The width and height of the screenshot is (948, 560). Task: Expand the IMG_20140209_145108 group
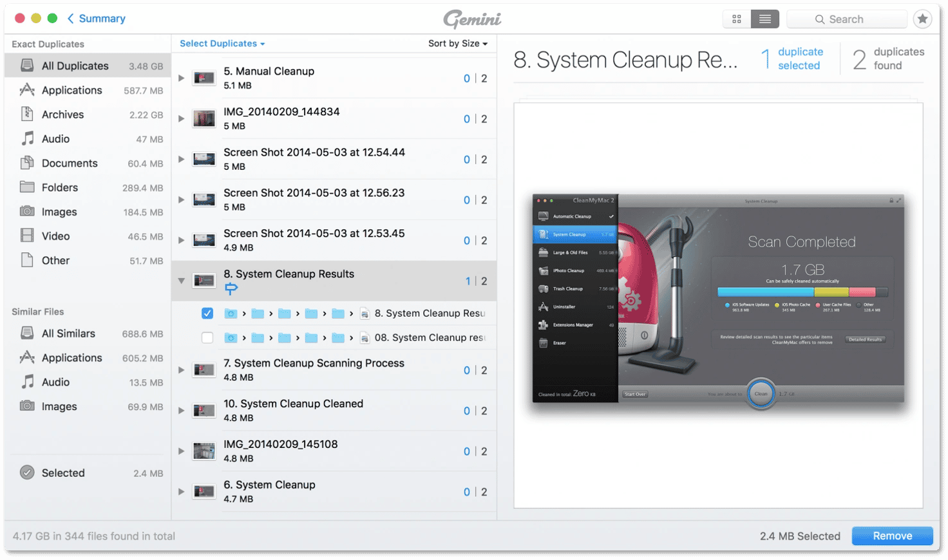(182, 451)
